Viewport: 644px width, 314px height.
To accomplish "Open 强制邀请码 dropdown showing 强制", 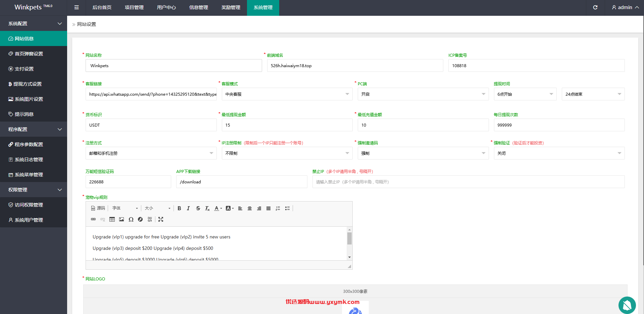I will (x=423, y=153).
